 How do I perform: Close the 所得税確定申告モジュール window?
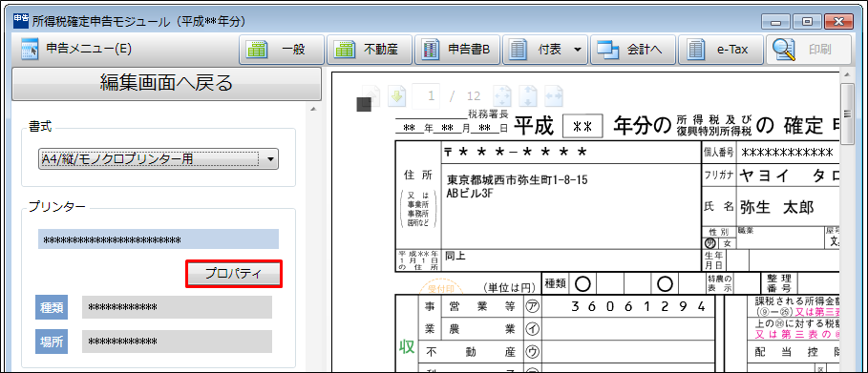(838, 22)
